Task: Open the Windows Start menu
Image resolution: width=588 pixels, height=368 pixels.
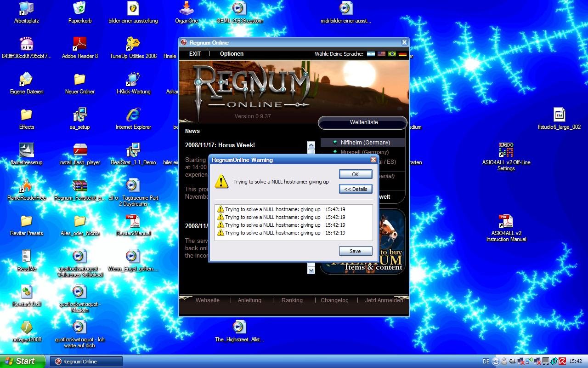Action: point(23,361)
